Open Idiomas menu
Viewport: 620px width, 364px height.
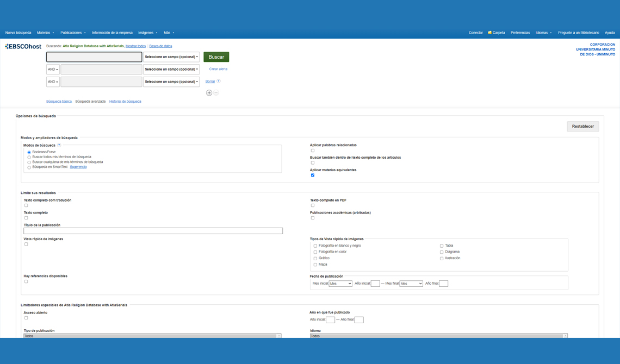point(544,33)
